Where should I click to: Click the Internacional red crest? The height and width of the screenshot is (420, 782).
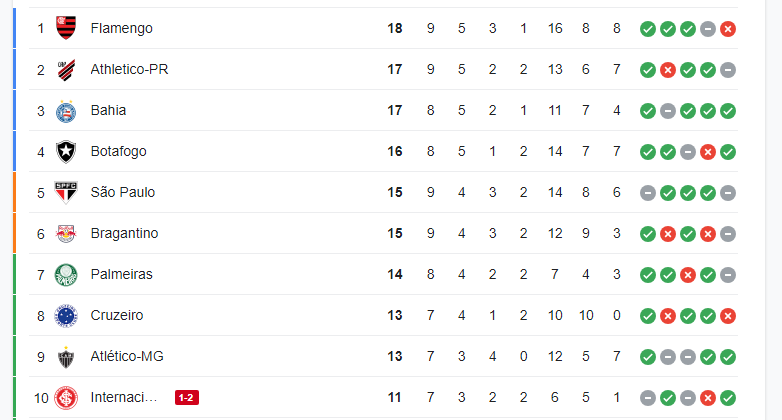pyautogui.click(x=66, y=398)
